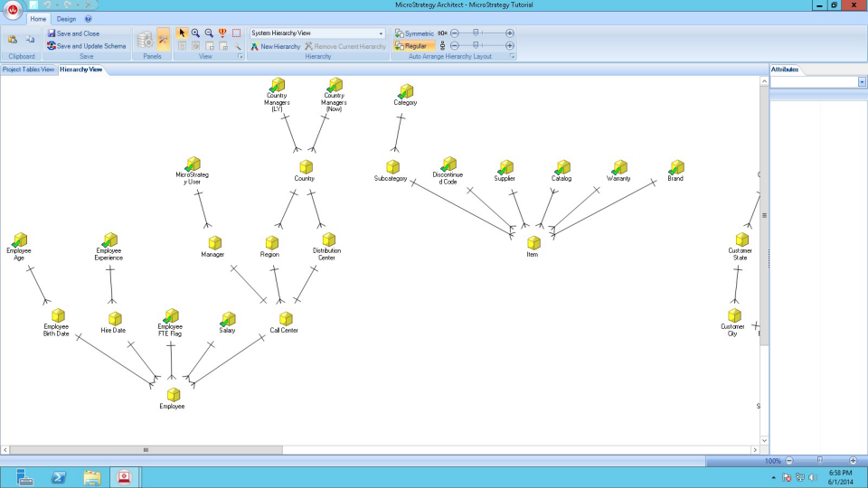Open the help question mark icon
This screenshot has width=868, height=488.
pos(88,18)
